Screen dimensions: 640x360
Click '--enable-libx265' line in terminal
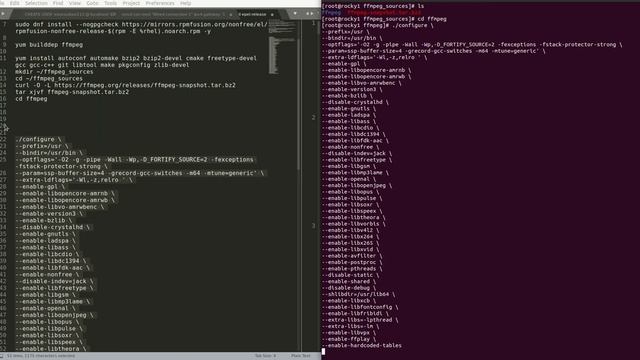tap(351, 243)
